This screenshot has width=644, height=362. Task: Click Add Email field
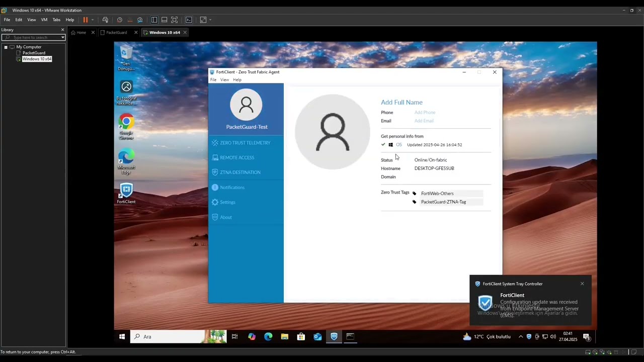[x=424, y=121]
